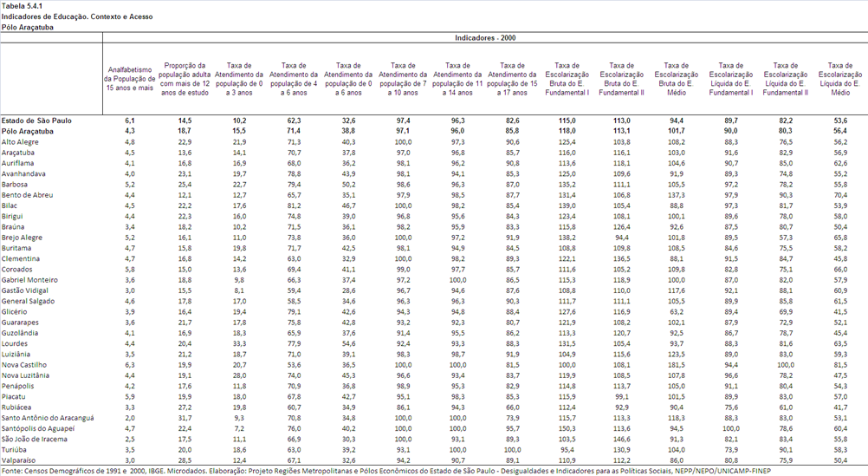
Task: Select 'Escolarização Bruta do E. Fundamental II' header
Action: 622,79
